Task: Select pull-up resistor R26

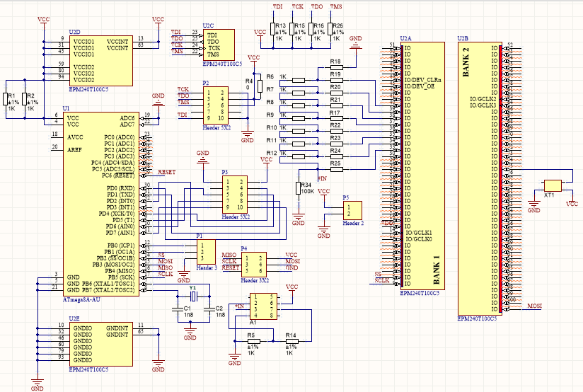Action: [x=330, y=28]
